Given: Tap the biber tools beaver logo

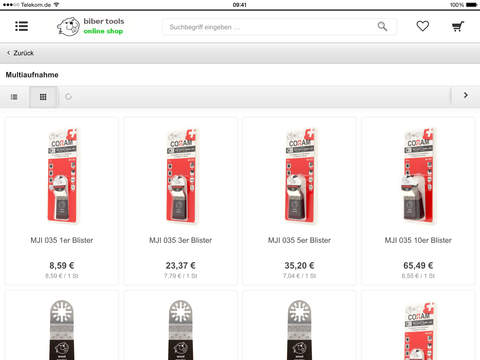Looking at the screenshot, I should tap(68, 27).
